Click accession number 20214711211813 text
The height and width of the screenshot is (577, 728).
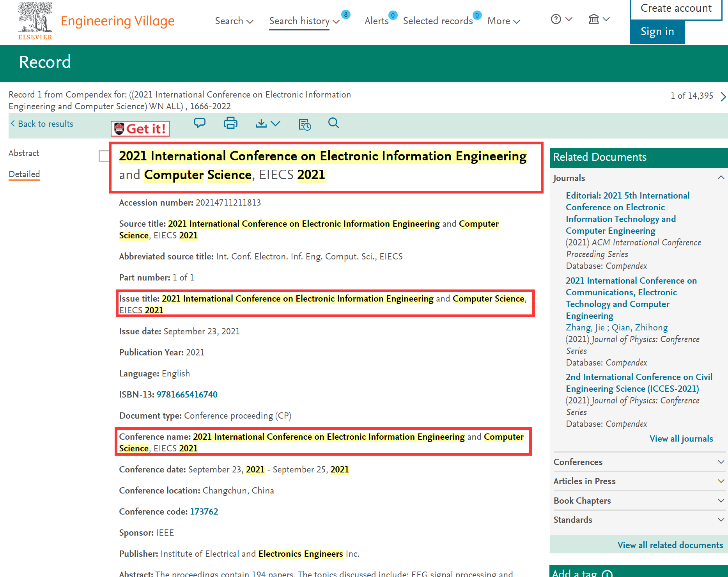click(x=228, y=202)
